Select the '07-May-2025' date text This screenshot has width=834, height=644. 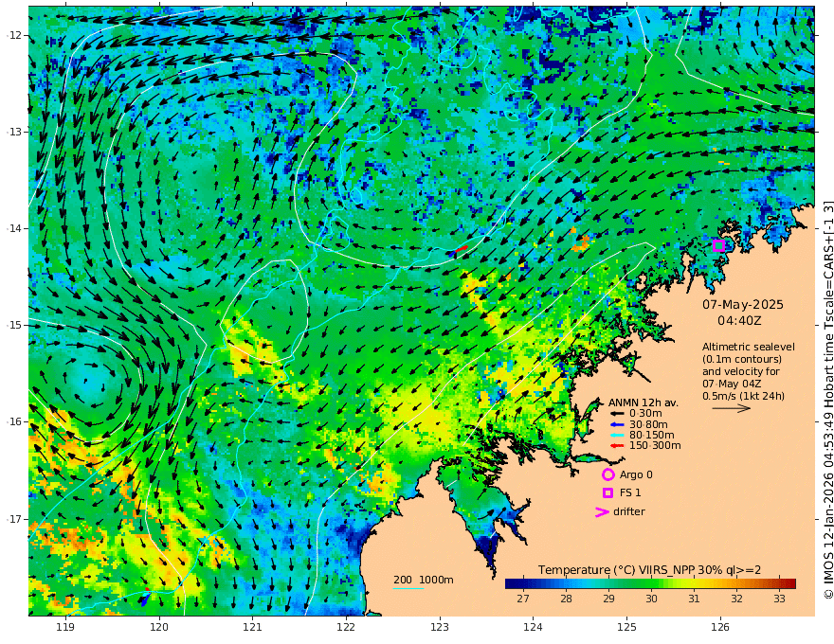coord(742,304)
